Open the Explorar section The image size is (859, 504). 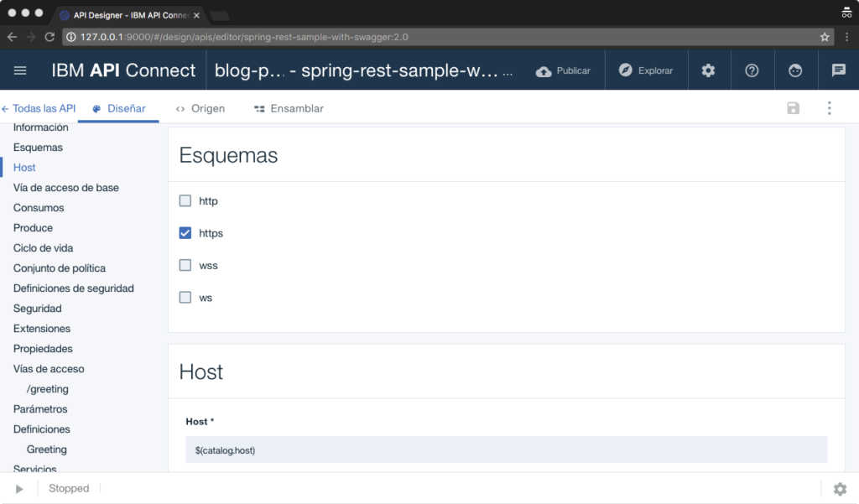coord(646,70)
